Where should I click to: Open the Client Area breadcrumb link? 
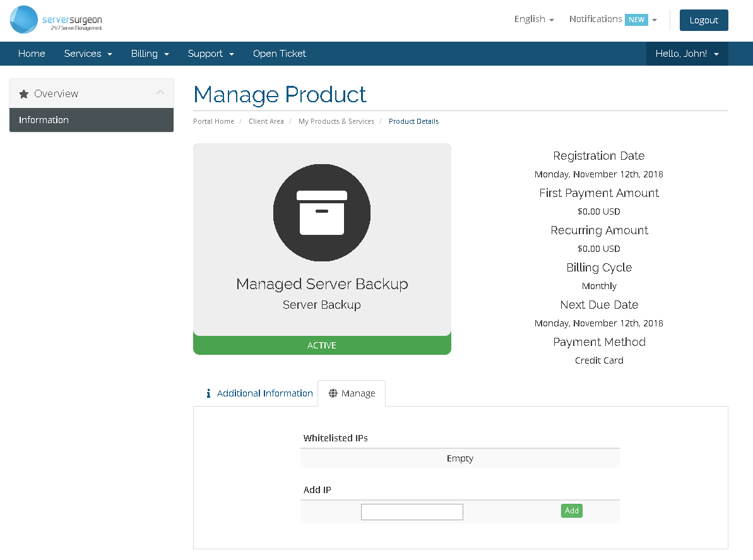266,121
